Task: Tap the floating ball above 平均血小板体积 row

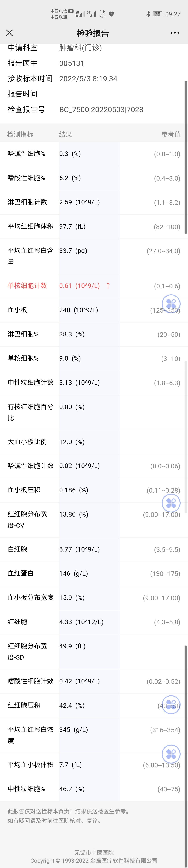Action: click(171, 754)
